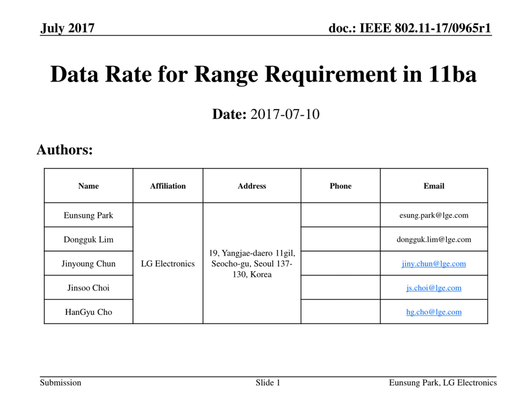The width and height of the screenshot is (532, 399).
Task: Open the hg.cho@lge.com email link
Action: [x=434, y=312]
